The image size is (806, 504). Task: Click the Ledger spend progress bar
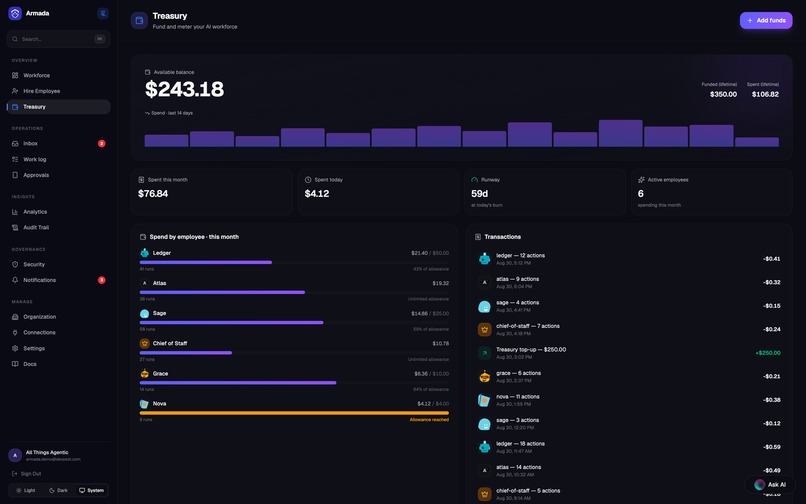[x=294, y=262]
